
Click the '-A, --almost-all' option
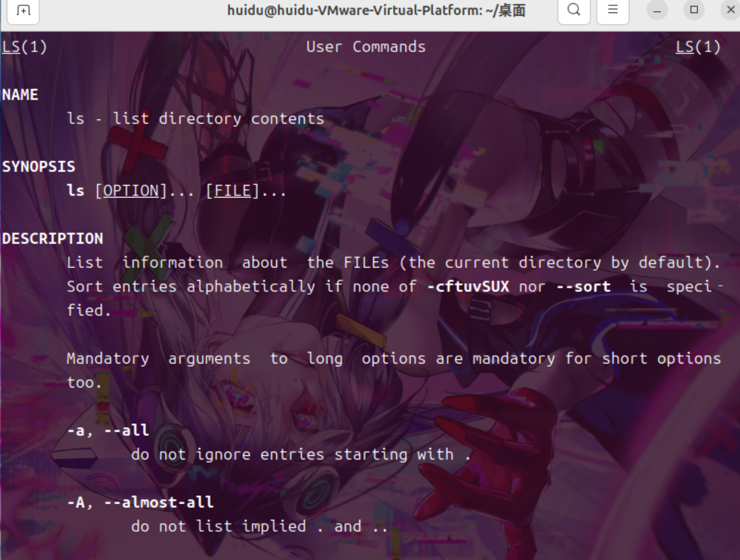point(140,502)
